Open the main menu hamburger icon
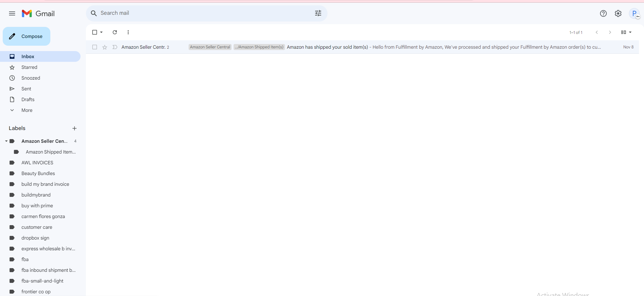 (x=12, y=13)
